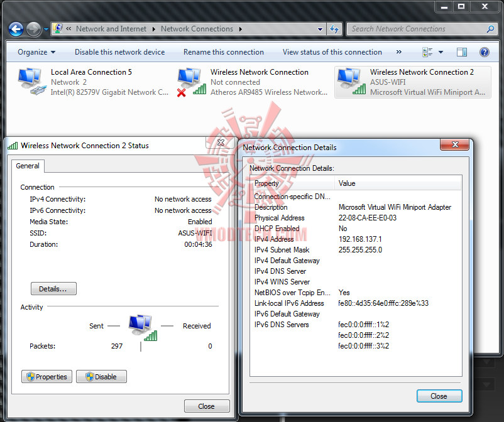504x422 pixels.
Task: Click the Property column header
Action: click(292, 183)
